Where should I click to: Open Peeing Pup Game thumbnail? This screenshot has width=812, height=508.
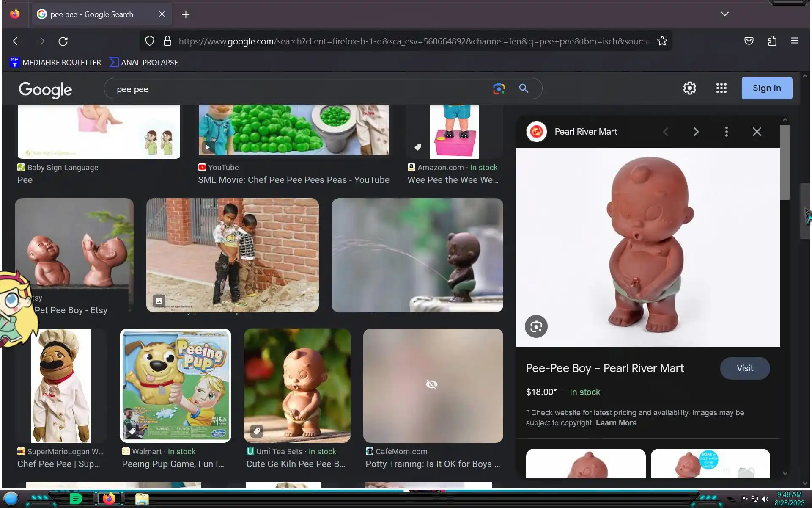[176, 385]
